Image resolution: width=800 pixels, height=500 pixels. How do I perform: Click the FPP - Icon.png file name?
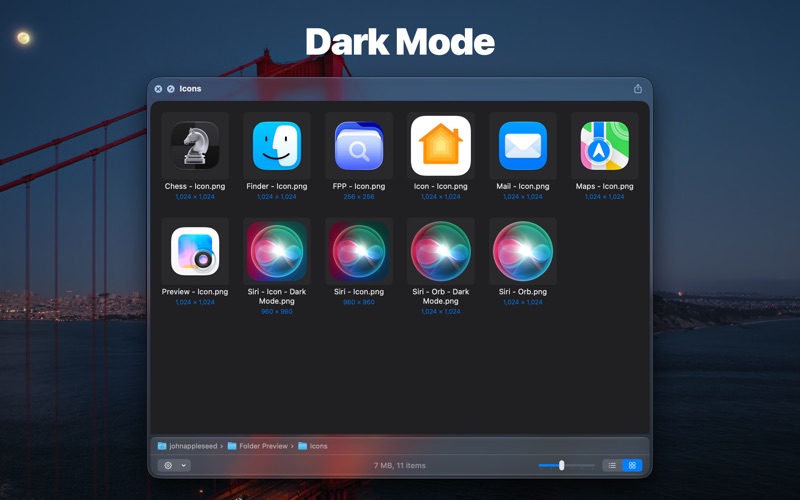[359, 186]
